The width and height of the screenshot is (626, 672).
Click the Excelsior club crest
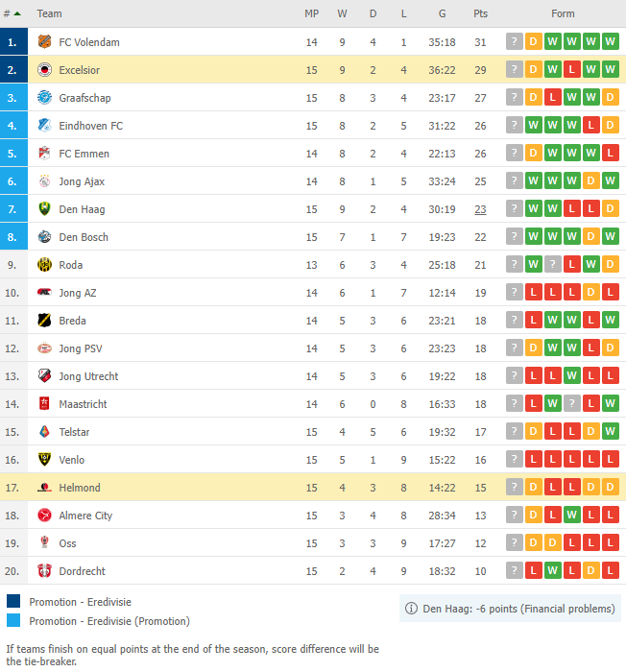(44, 70)
